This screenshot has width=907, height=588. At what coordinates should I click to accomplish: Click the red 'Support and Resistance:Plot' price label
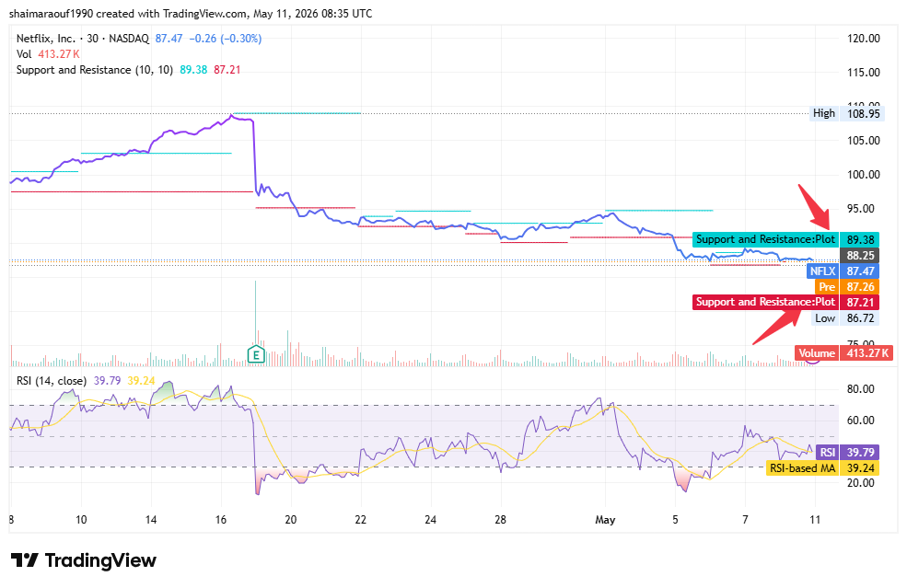(765, 302)
